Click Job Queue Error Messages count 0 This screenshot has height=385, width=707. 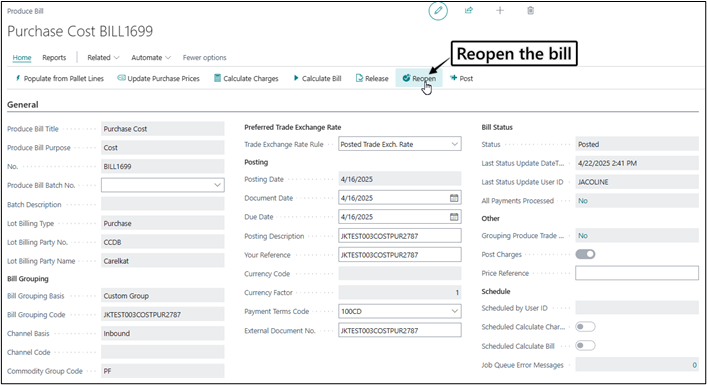coord(694,365)
